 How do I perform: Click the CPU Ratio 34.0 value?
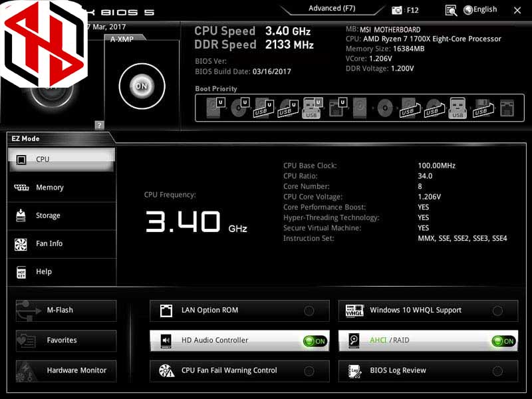click(x=425, y=176)
